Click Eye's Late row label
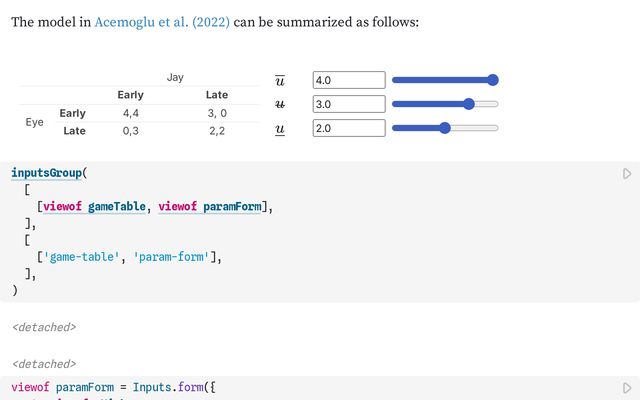 73,131
